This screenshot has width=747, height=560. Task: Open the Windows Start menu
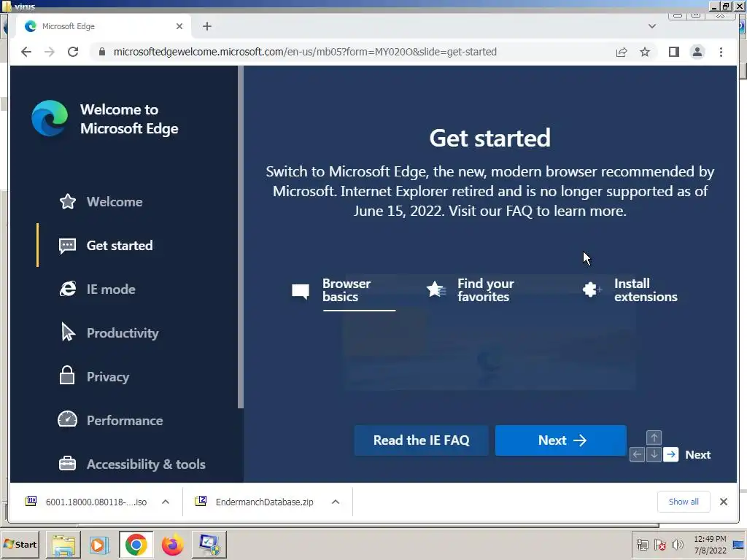pos(20,544)
